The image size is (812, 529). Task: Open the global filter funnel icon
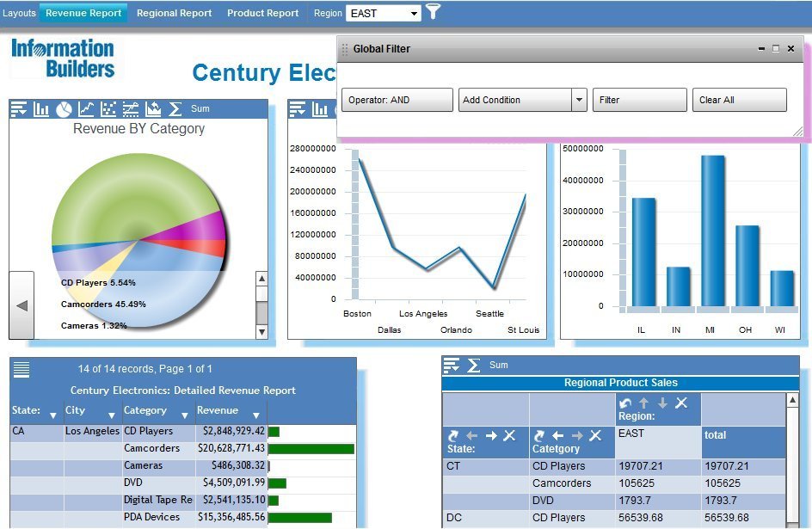[433, 11]
